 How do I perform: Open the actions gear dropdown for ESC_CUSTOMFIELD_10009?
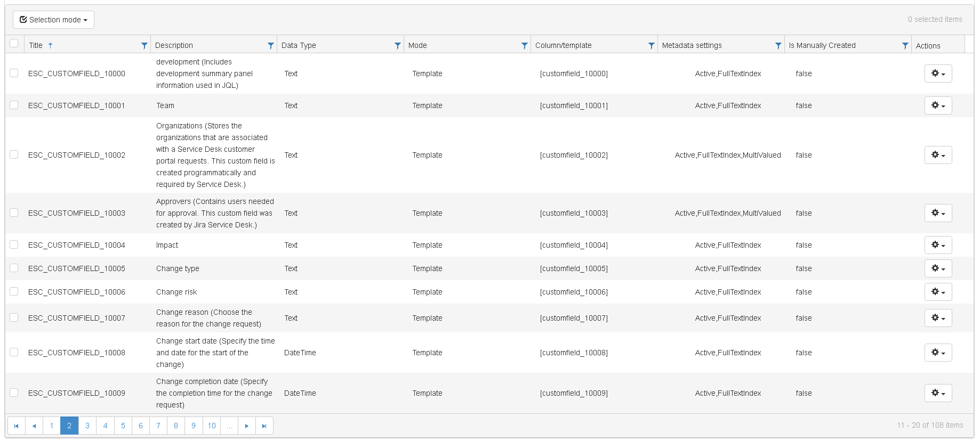[938, 393]
